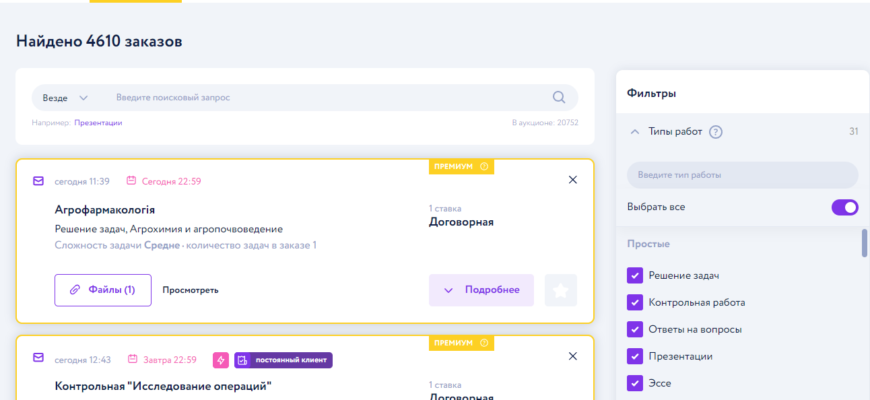Click the count 31 beside Типы работ
870x400 pixels.
click(x=853, y=132)
